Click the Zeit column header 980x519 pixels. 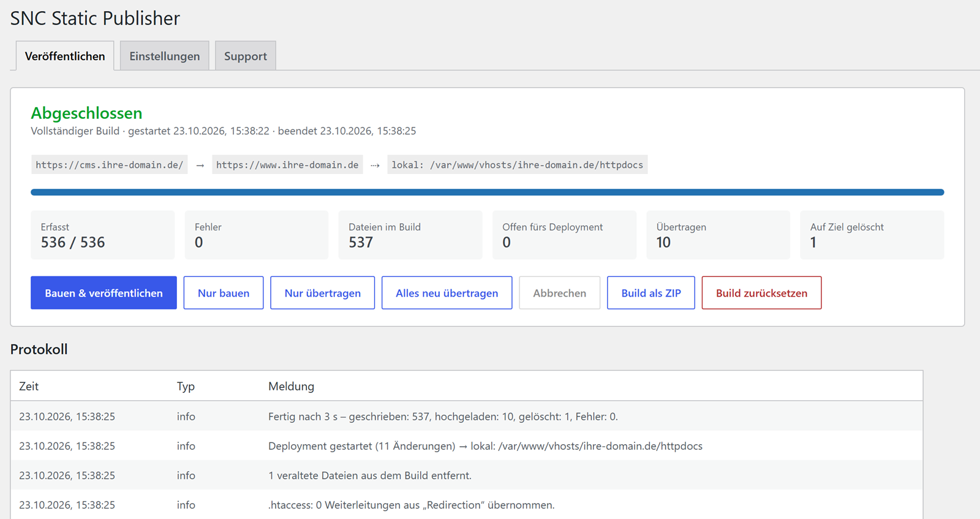click(29, 387)
